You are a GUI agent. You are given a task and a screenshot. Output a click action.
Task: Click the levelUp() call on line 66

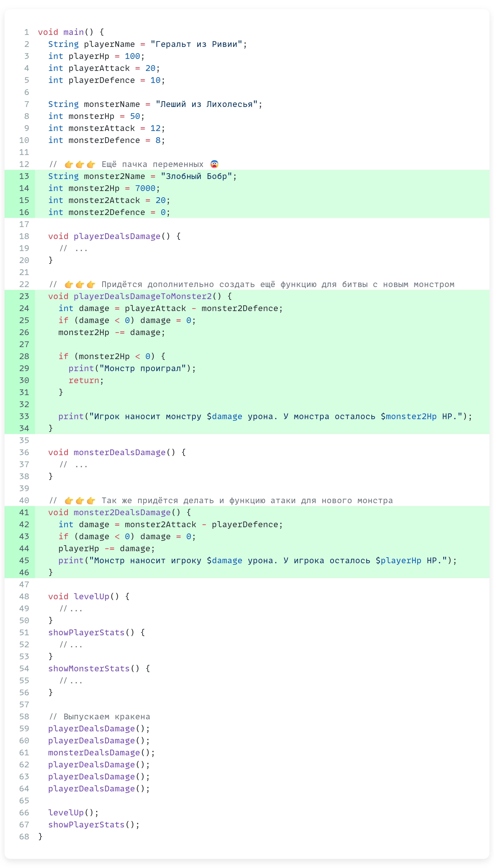click(66, 813)
